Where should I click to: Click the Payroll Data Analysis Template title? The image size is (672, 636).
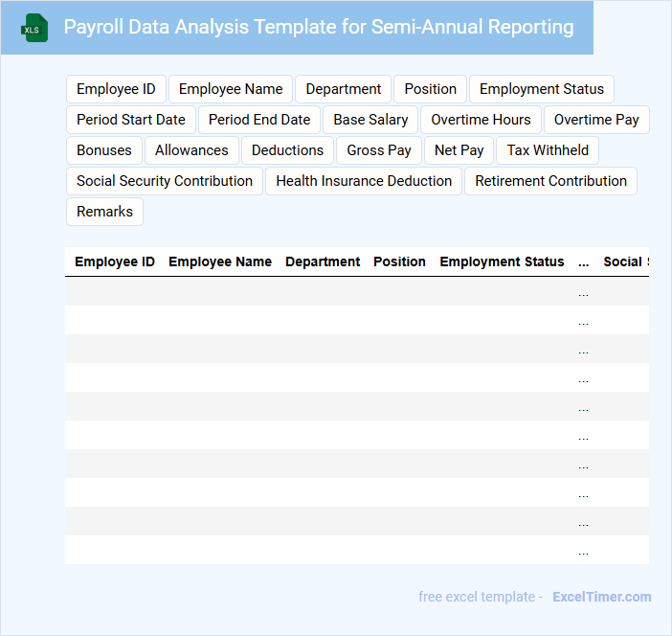tap(319, 27)
